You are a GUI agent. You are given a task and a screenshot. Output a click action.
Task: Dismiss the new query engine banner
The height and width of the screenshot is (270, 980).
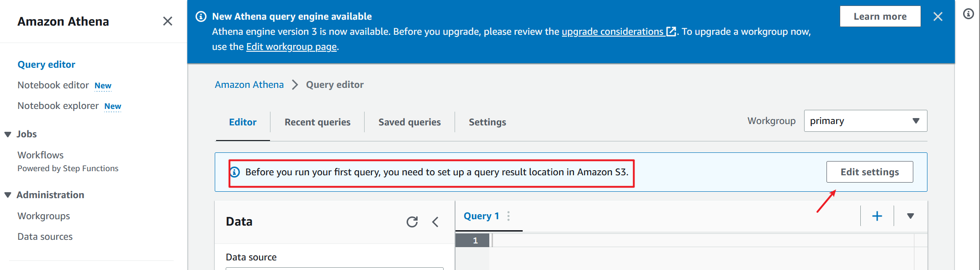(x=938, y=17)
